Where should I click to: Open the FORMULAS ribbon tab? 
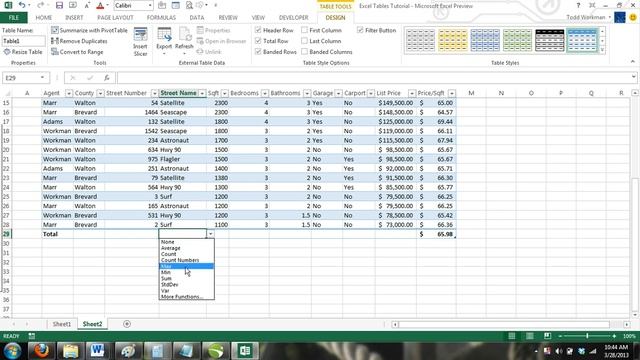[x=161, y=18]
